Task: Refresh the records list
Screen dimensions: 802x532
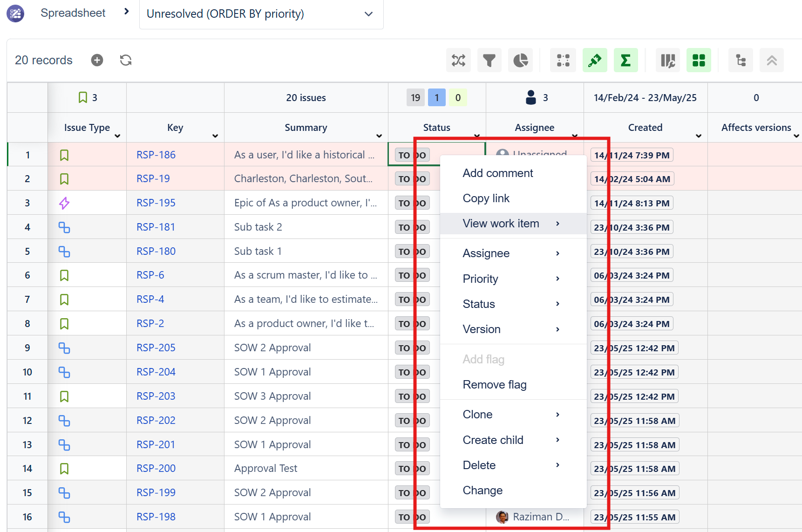Action: point(126,60)
